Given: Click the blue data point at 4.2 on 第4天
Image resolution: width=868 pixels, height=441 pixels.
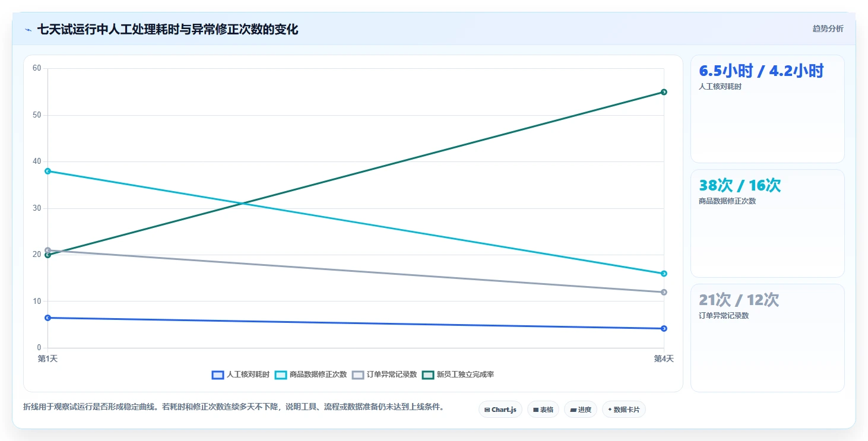Looking at the screenshot, I should point(664,328).
